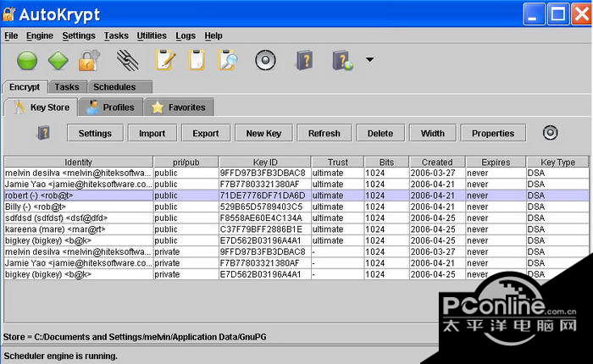
Task: Open the Logs menu
Action: 186,36
